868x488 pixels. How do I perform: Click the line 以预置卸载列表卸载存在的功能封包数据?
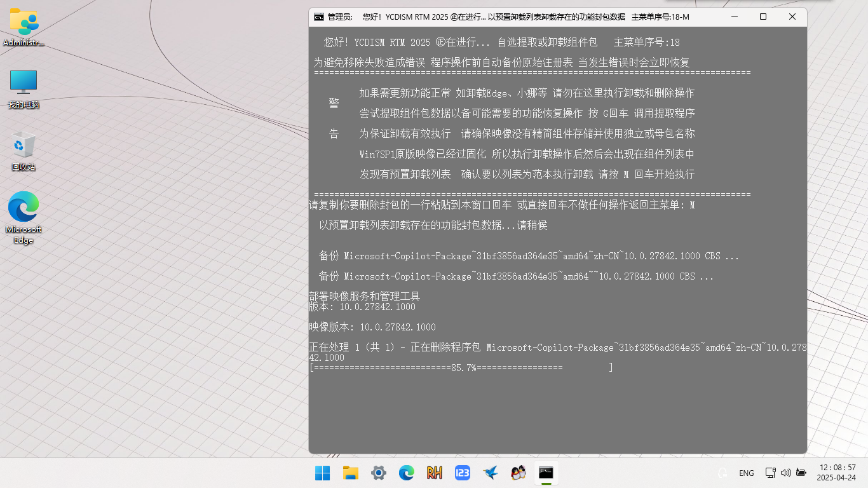coord(433,226)
